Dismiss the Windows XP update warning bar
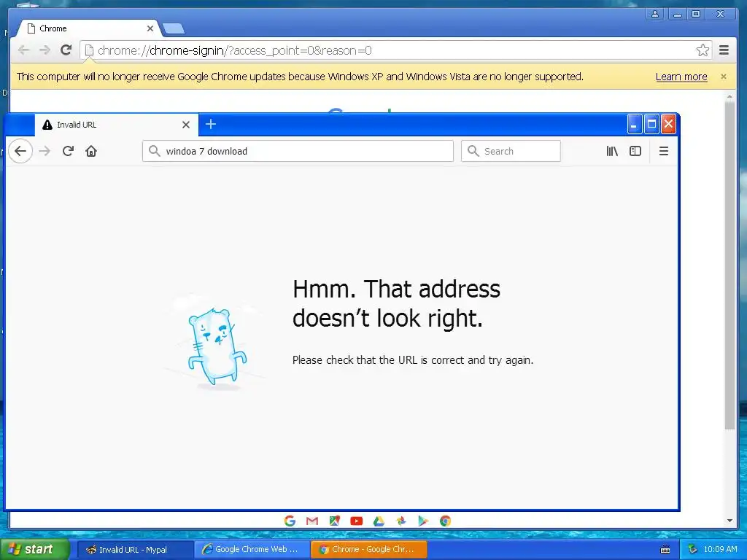The image size is (747, 560). point(723,77)
